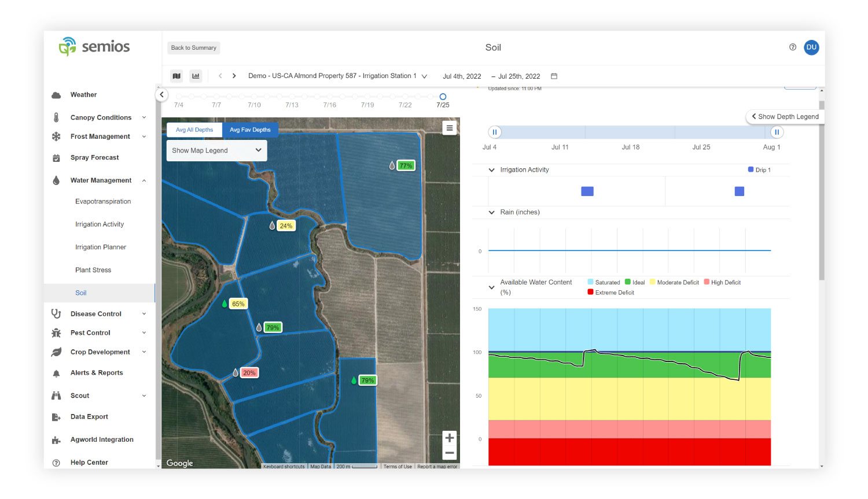
Task: Select the 20% soil moisture marker
Action: point(249,373)
